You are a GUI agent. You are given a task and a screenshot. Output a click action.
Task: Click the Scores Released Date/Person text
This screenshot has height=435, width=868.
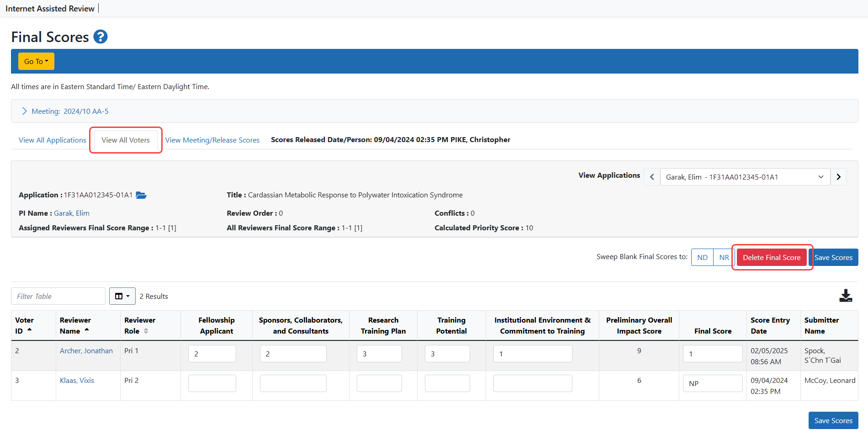click(x=391, y=139)
